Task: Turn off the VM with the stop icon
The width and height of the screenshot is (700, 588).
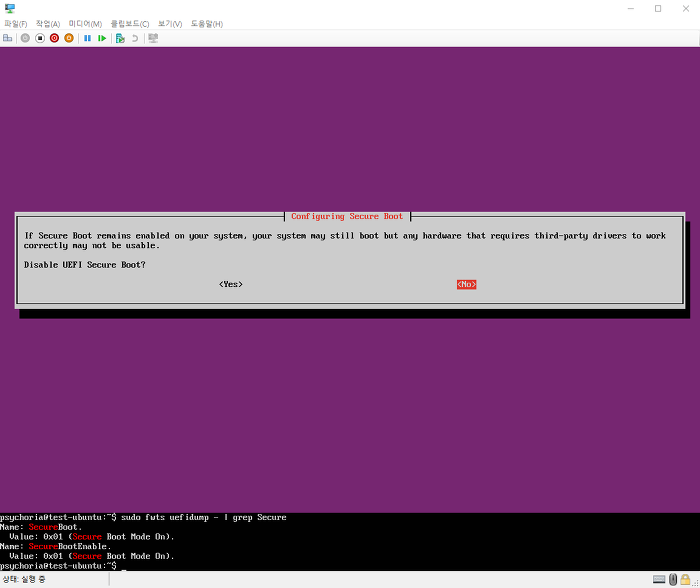Action: tap(40, 38)
